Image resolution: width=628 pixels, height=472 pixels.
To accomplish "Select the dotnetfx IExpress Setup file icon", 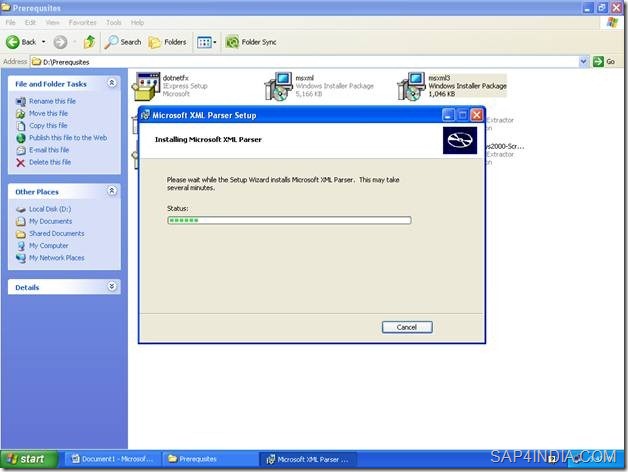I will coord(147,86).
